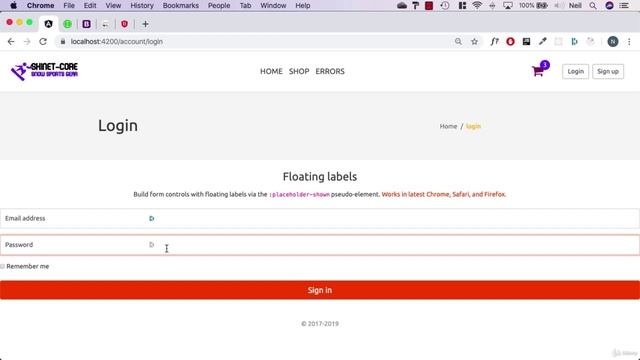Image resolution: width=640 pixels, height=360 pixels.
Task: Go to SHOP in the navbar
Action: pyautogui.click(x=299, y=71)
